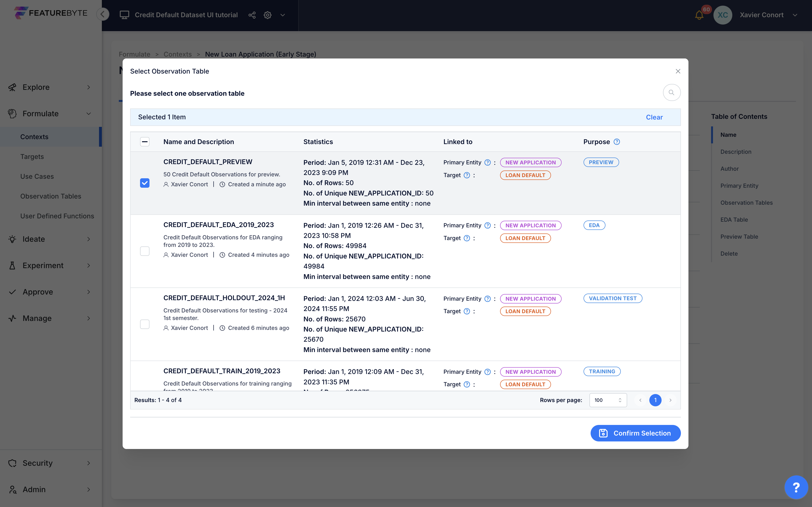Click the TRAINING purpose tag
Image resolution: width=812 pixels, height=507 pixels.
(602, 372)
